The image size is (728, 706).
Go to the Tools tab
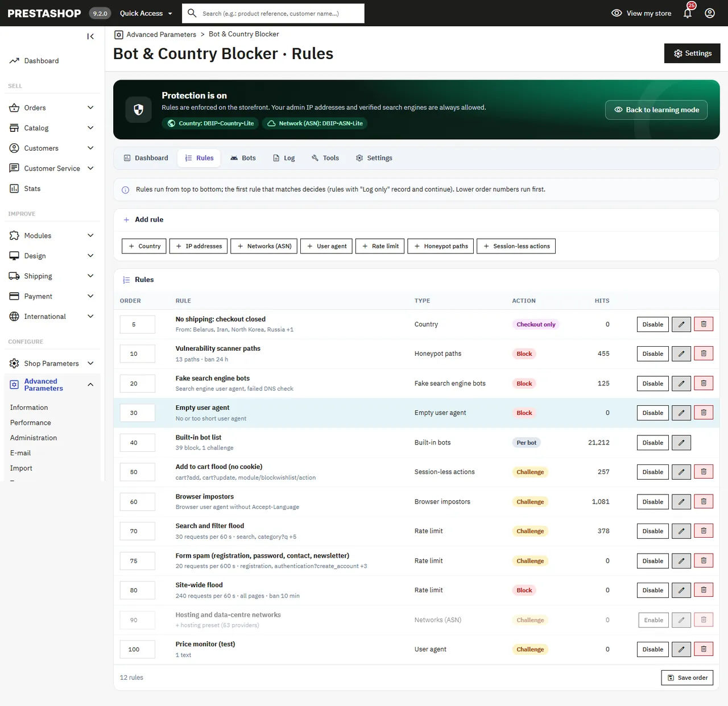coord(325,158)
